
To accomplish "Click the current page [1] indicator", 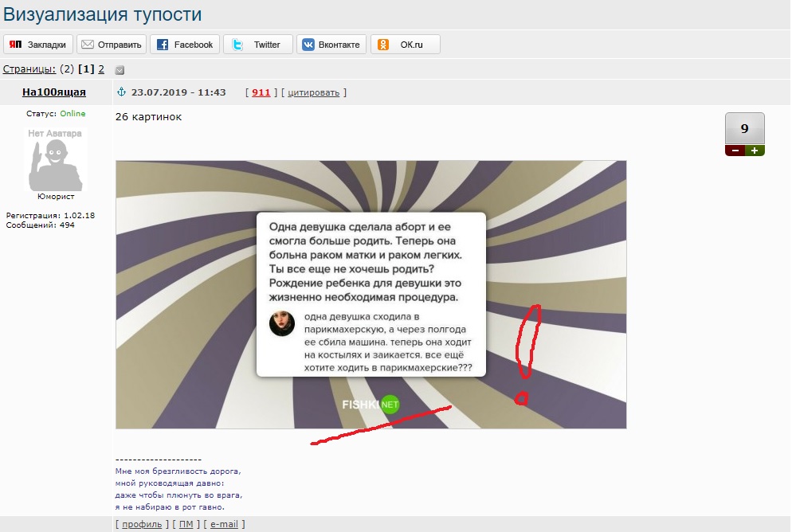I will 86,69.
